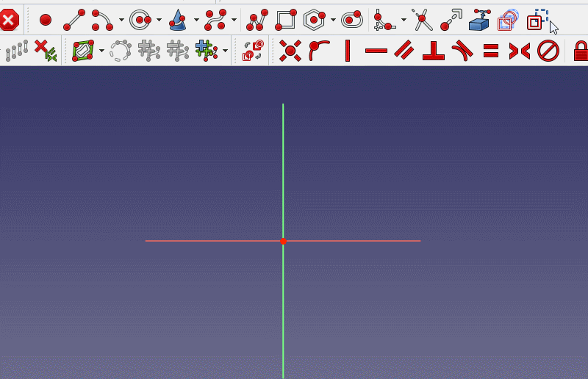
Task: Select the Create Line tool
Action: pos(74,20)
